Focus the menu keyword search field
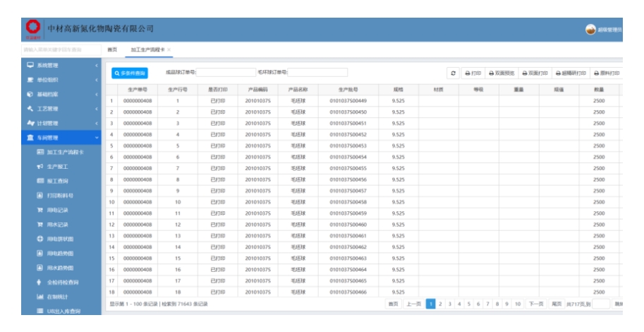 [61, 49]
